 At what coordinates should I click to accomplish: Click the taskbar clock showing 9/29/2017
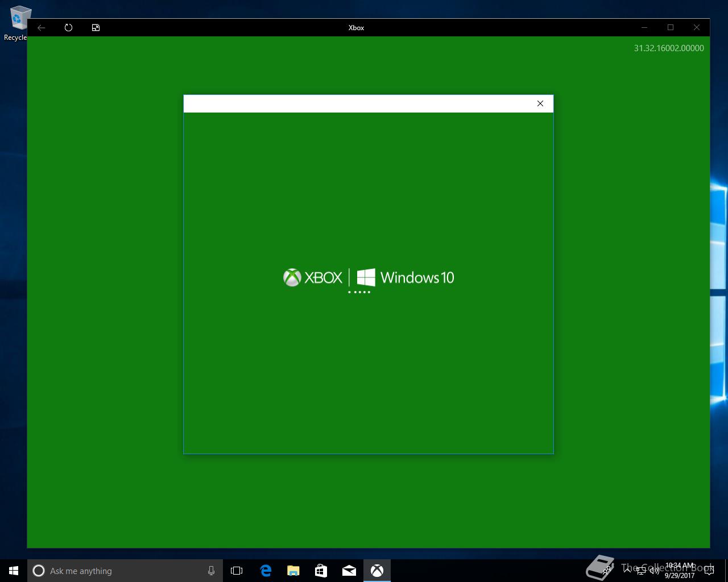(680, 571)
